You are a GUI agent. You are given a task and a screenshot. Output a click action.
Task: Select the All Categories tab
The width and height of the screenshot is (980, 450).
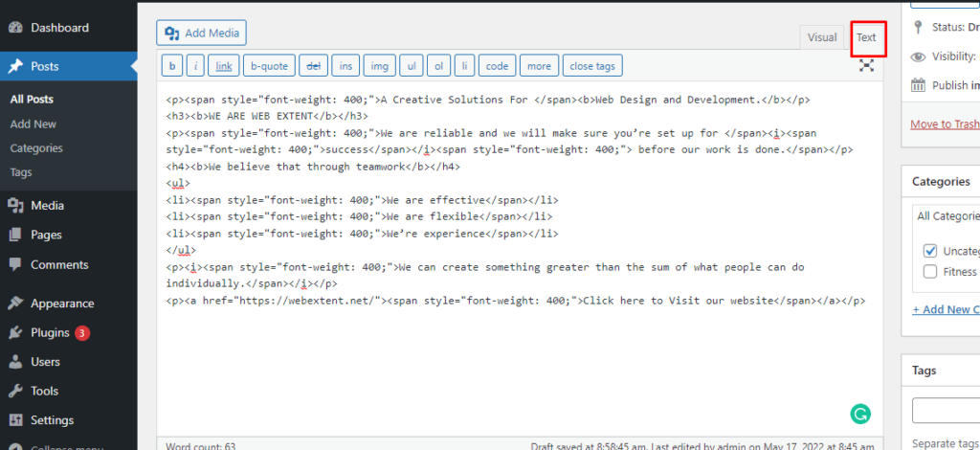(947, 215)
